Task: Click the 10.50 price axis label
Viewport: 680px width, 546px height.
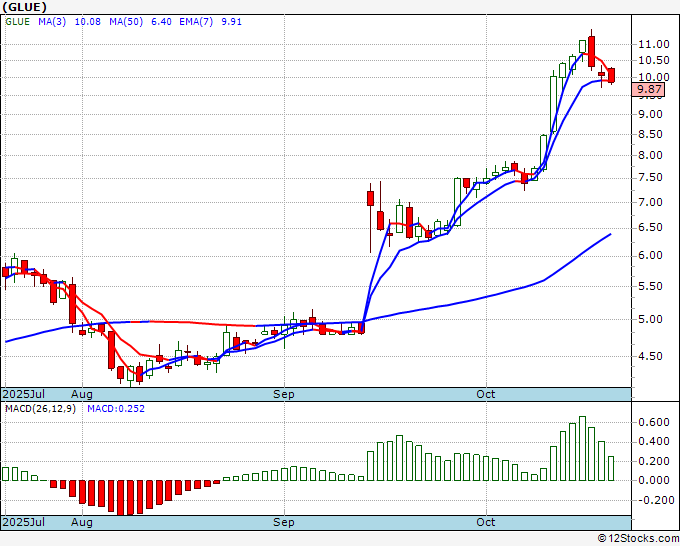Action: pos(654,61)
